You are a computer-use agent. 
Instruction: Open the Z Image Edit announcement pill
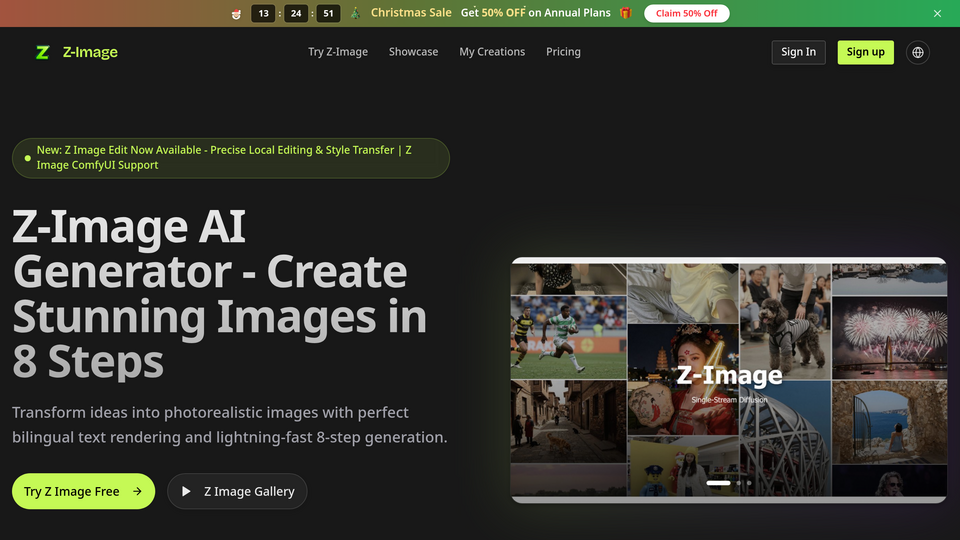click(x=231, y=158)
